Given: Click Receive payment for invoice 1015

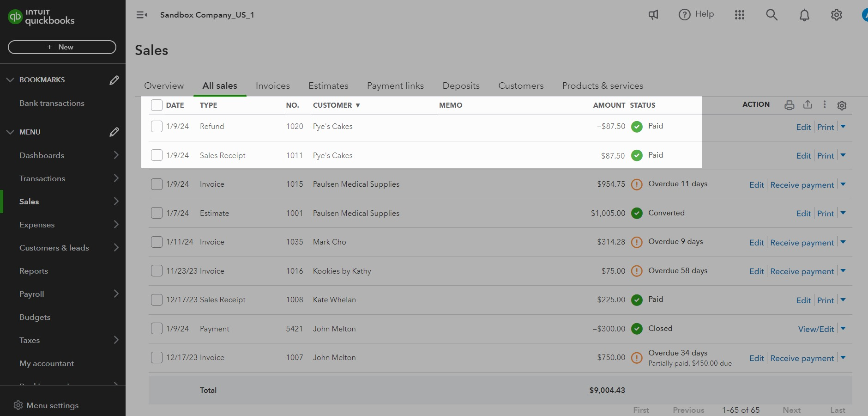Looking at the screenshot, I should point(802,185).
